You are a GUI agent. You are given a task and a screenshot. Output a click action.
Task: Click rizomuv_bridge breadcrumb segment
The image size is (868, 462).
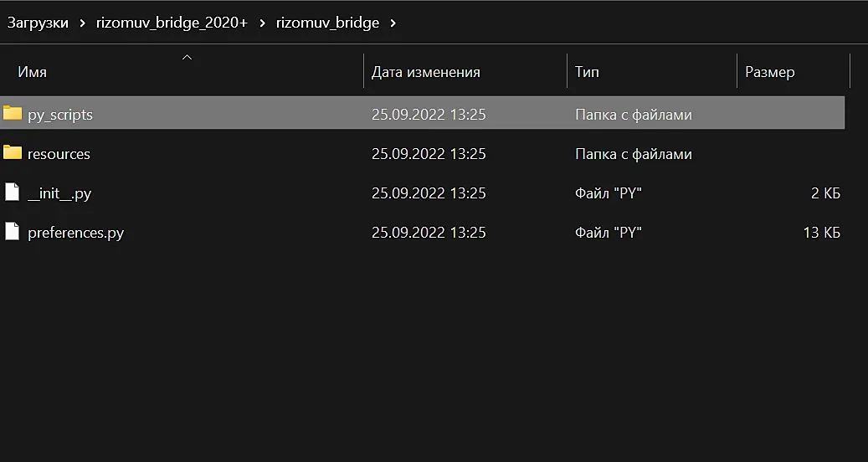328,23
